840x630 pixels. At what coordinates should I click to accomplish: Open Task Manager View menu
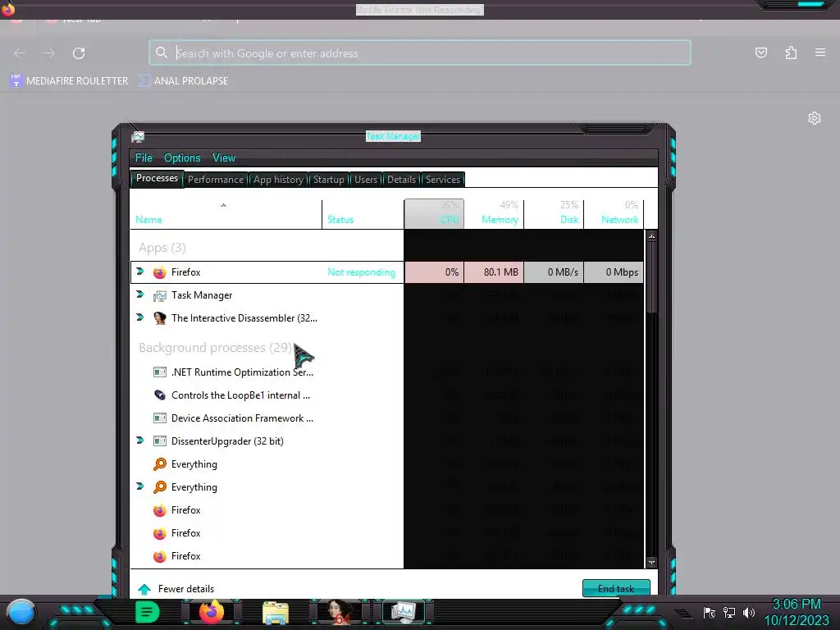point(224,158)
